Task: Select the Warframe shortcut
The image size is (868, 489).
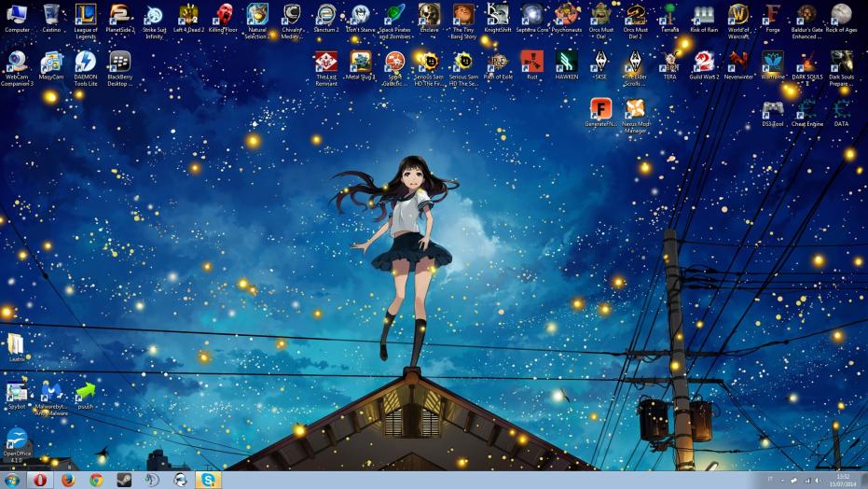Action: click(773, 65)
